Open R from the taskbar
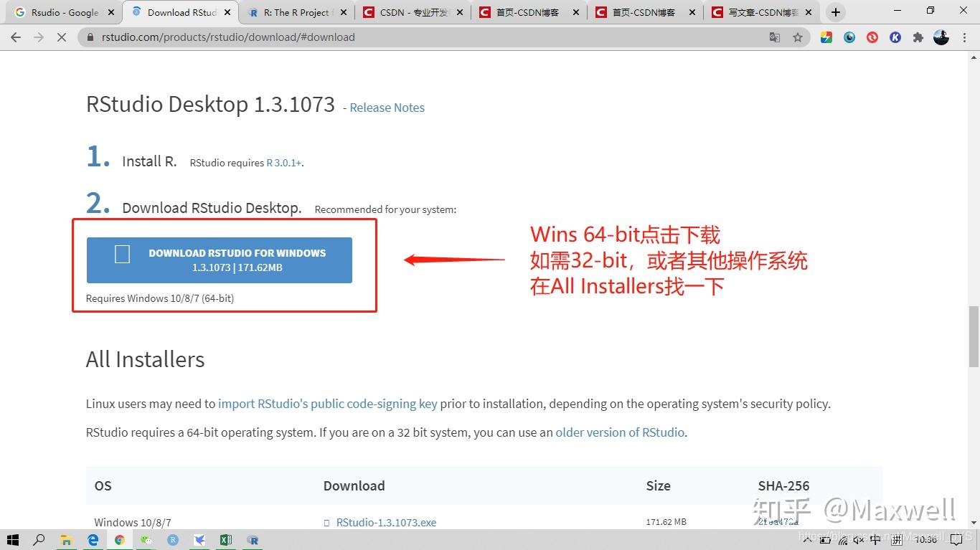 [x=173, y=540]
